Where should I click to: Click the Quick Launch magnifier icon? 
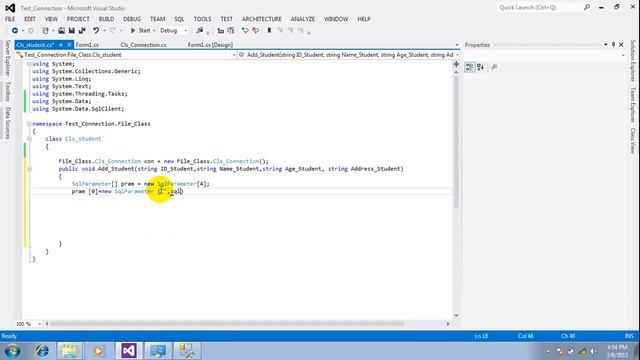point(587,7)
